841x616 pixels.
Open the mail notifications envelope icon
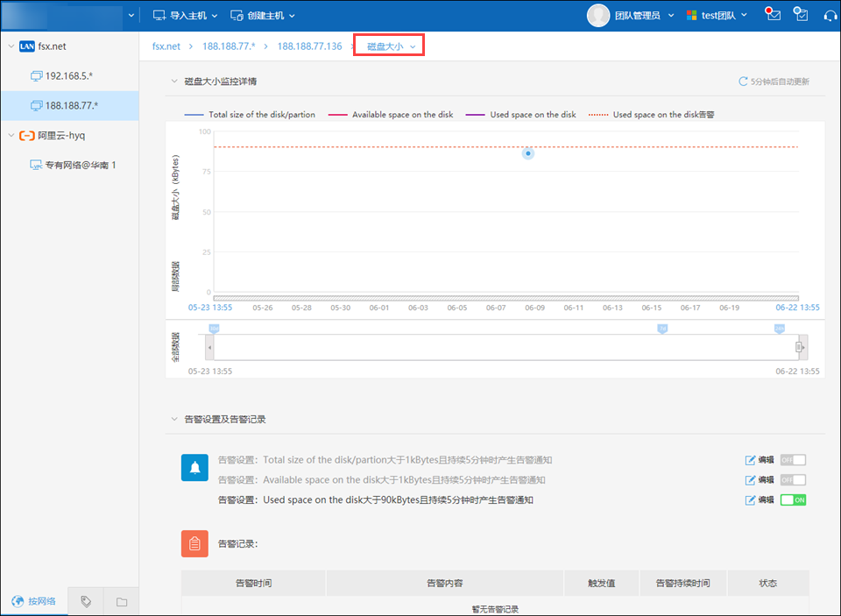click(x=772, y=14)
